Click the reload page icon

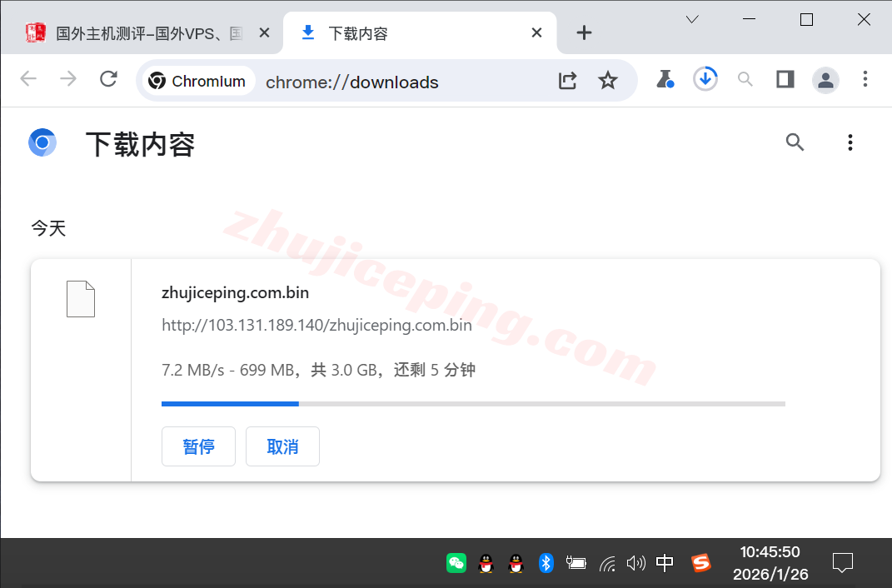(x=108, y=79)
